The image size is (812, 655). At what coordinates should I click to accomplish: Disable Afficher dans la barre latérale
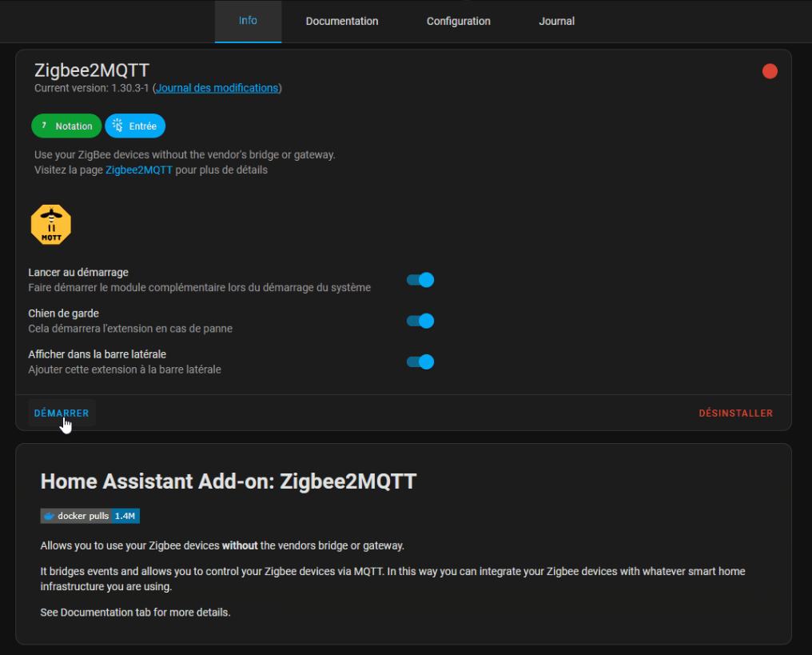coord(420,361)
